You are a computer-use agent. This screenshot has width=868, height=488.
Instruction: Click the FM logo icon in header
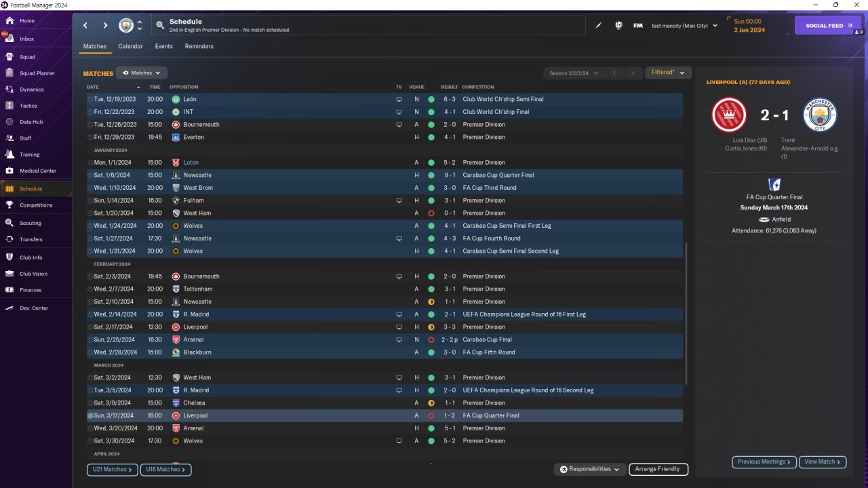click(x=637, y=26)
